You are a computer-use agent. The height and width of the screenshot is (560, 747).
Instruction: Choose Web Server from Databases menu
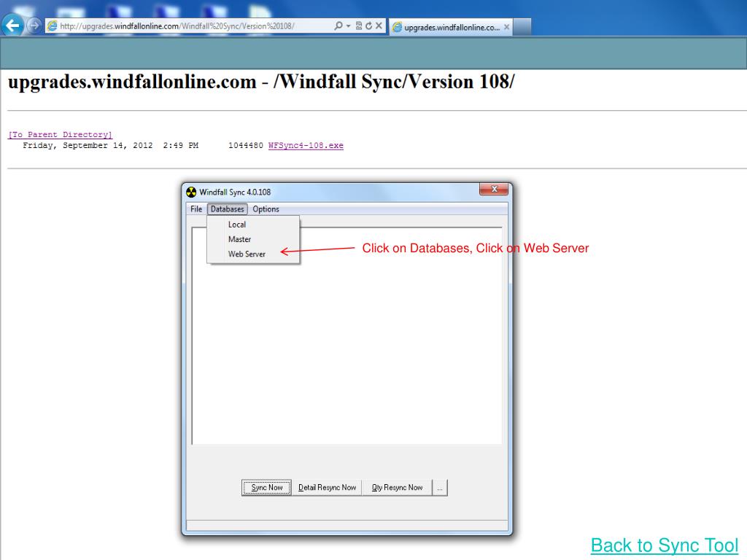click(x=253, y=254)
